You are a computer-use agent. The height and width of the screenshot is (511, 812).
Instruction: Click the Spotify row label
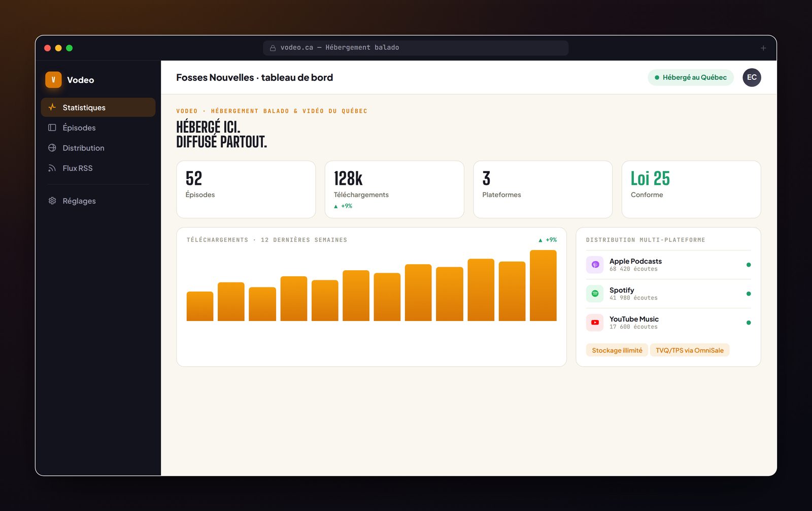pyautogui.click(x=622, y=290)
